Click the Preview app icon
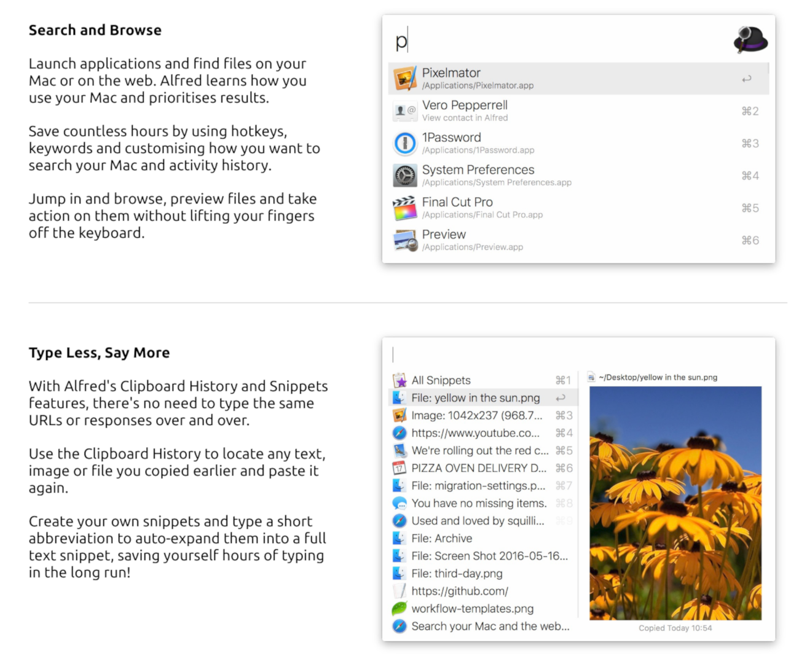 coord(405,240)
